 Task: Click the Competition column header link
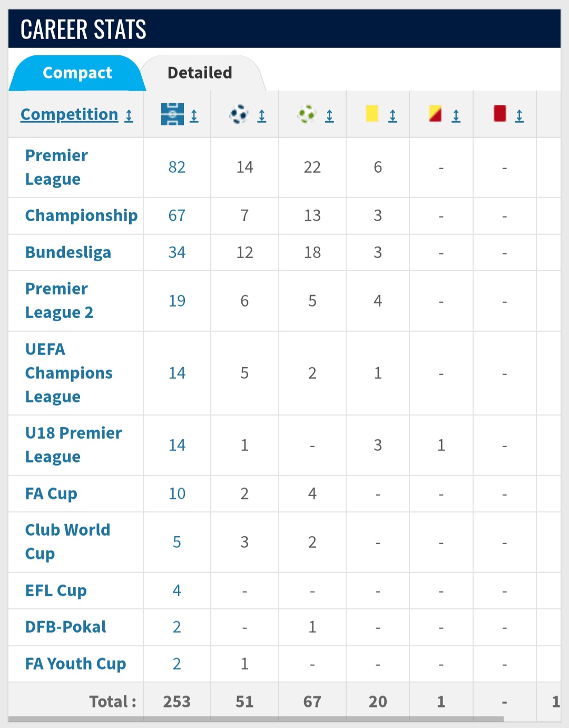[x=69, y=114]
